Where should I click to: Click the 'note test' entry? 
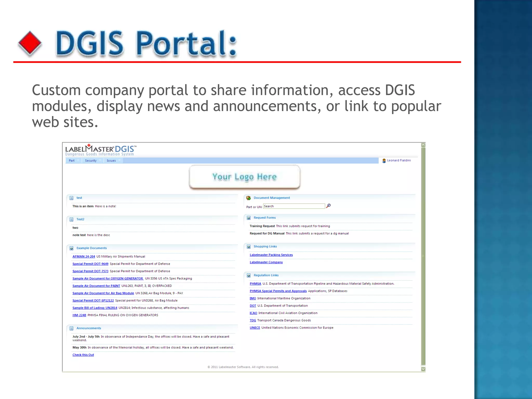(79, 235)
